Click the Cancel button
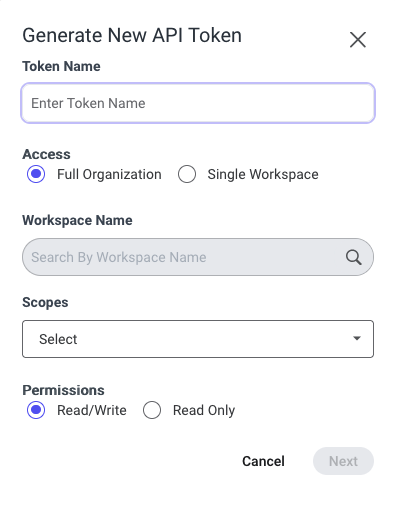 pos(263,461)
